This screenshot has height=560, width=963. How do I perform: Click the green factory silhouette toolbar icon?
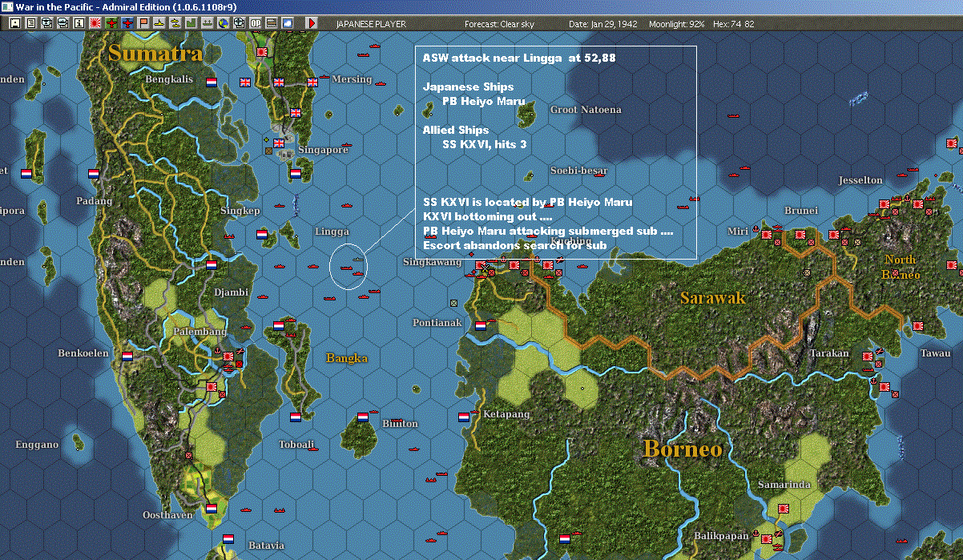[x=191, y=23]
